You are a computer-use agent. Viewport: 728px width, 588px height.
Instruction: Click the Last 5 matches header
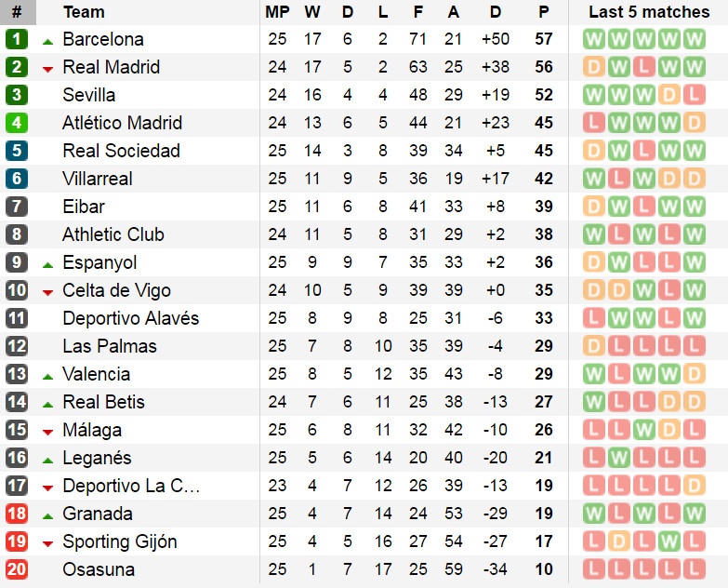[649, 12]
